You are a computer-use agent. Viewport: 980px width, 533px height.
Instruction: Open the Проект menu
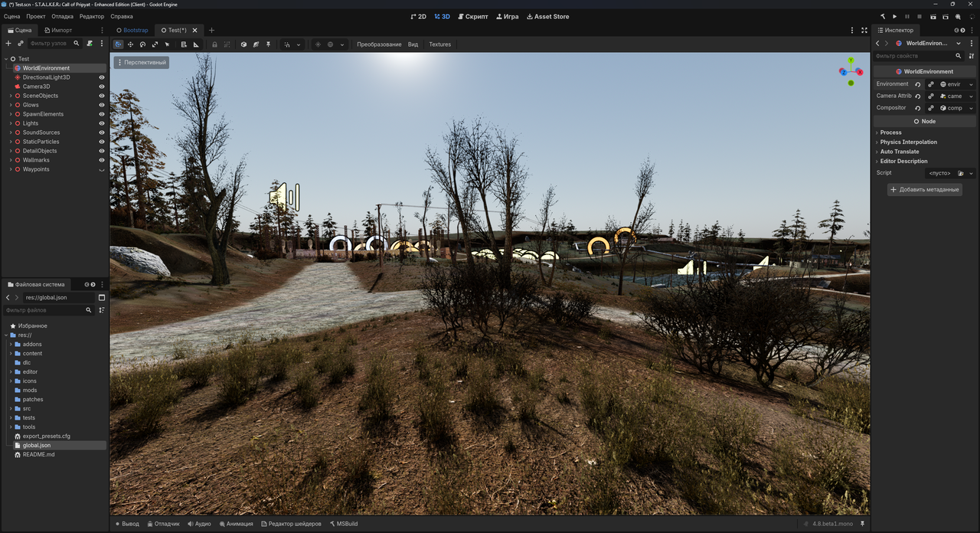pyautogui.click(x=36, y=16)
